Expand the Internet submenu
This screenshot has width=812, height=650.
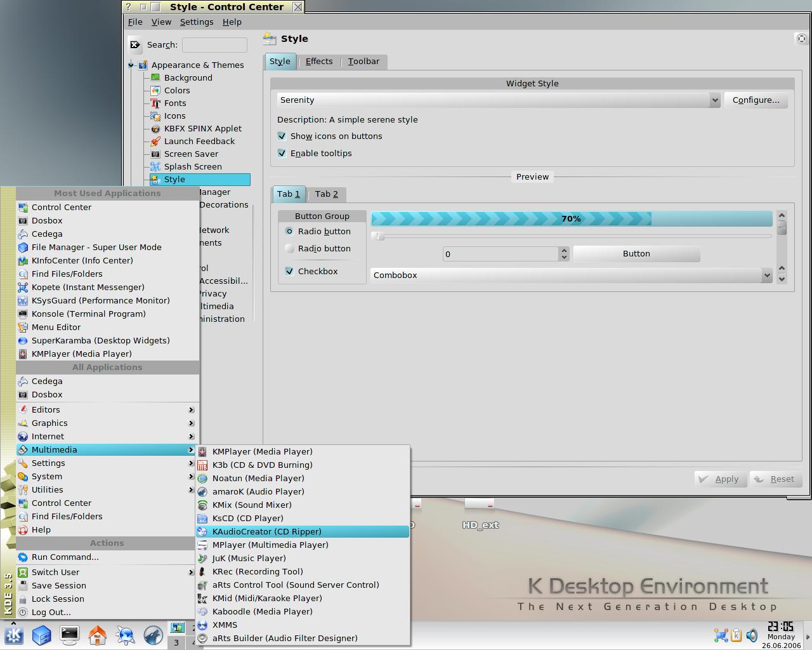[108, 437]
